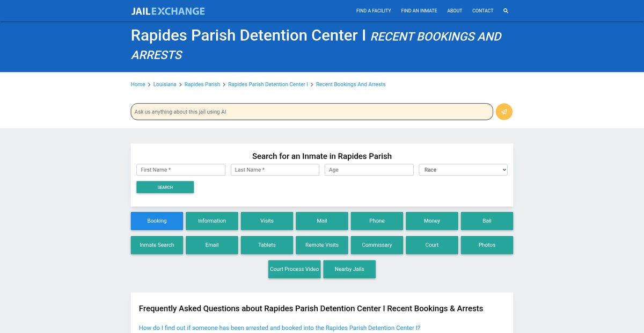Viewport: 644px width, 333px height.
Task: Open Find an Inmate menu
Action: click(419, 11)
